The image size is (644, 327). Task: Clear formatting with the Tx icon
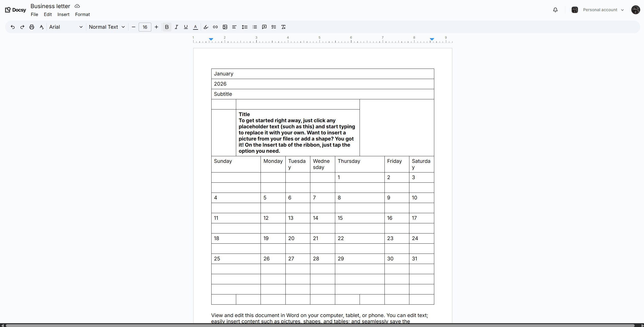click(x=284, y=27)
